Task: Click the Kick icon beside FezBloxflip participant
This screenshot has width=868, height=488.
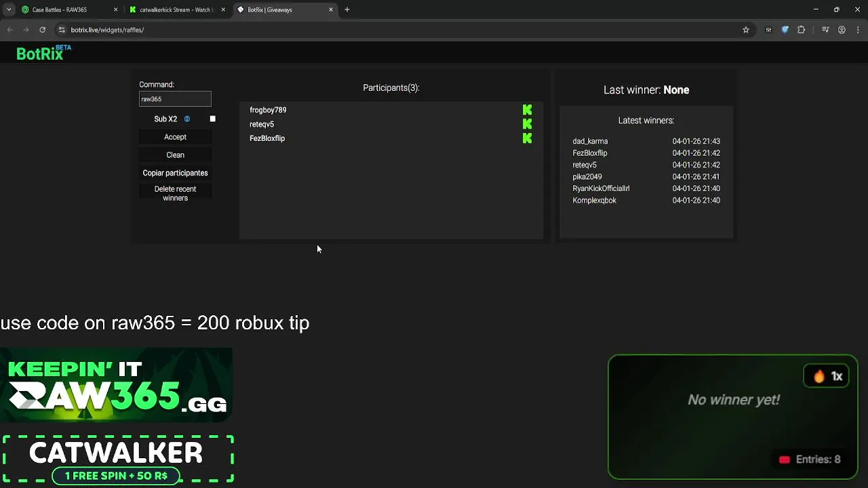Action: pyautogui.click(x=527, y=138)
